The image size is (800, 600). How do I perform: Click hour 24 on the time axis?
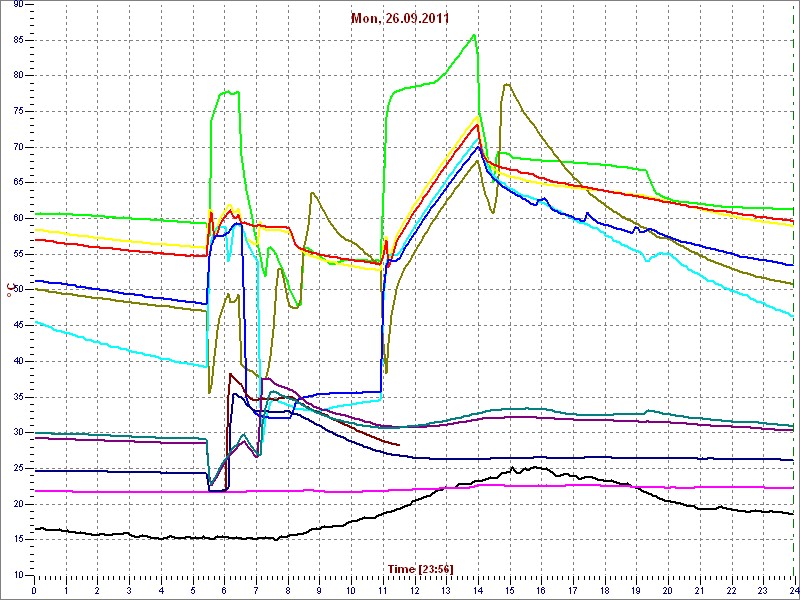click(793, 590)
